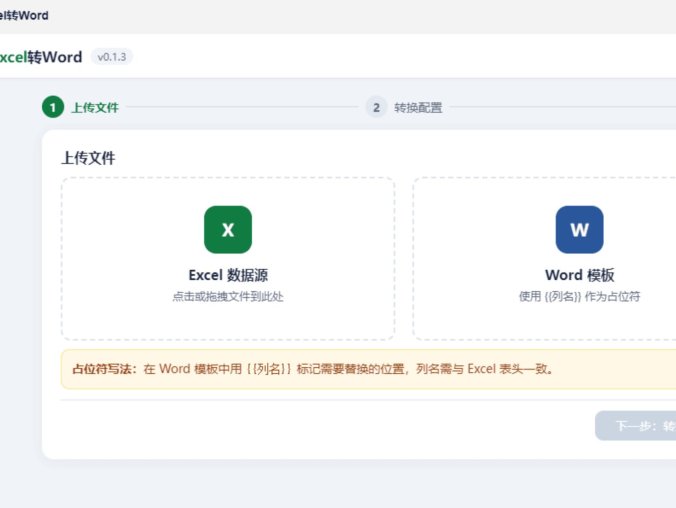Click the Word 模板 label
Viewport: 676px width, 508px height.
(x=579, y=275)
